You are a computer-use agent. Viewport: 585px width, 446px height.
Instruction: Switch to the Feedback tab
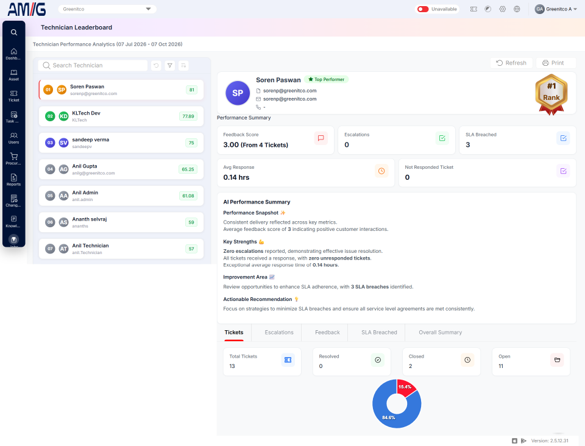coord(327,332)
